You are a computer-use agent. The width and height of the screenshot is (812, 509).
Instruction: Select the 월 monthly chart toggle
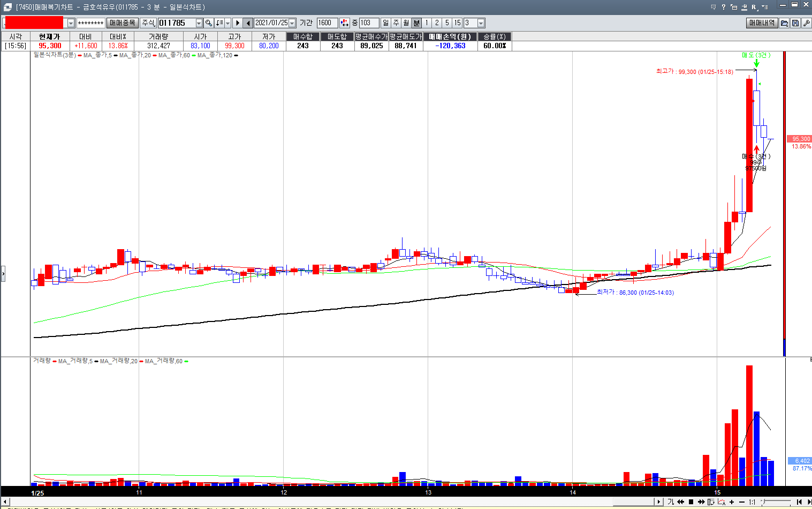coord(406,23)
